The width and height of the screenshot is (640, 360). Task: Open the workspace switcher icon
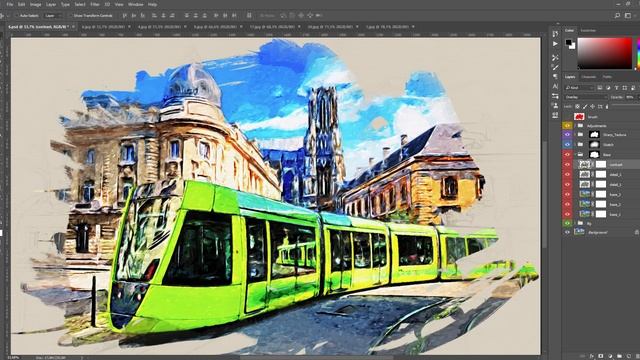[x=628, y=16]
